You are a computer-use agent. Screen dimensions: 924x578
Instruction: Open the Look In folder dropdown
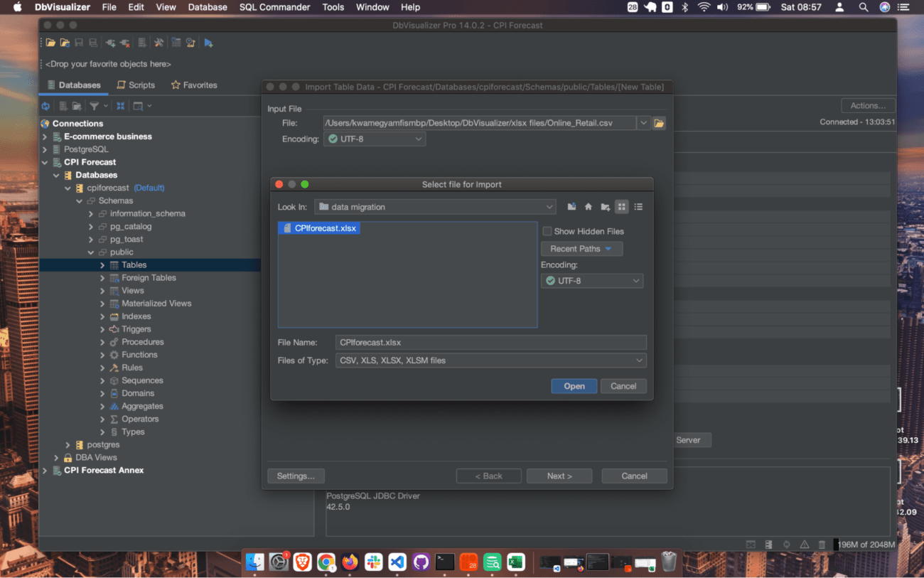click(435, 207)
